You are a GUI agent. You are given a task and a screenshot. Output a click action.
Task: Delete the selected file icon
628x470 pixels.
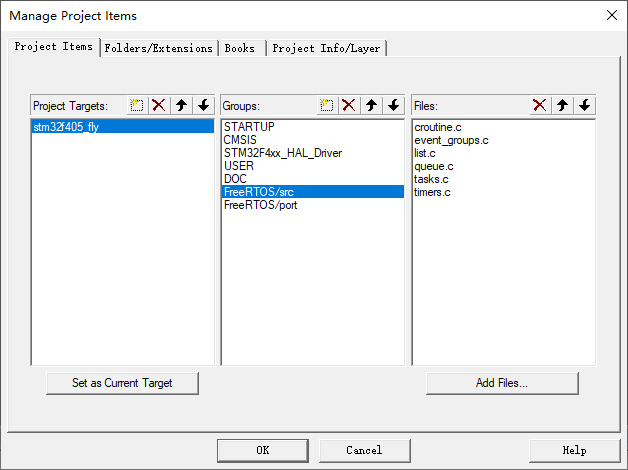pos(540,105)
